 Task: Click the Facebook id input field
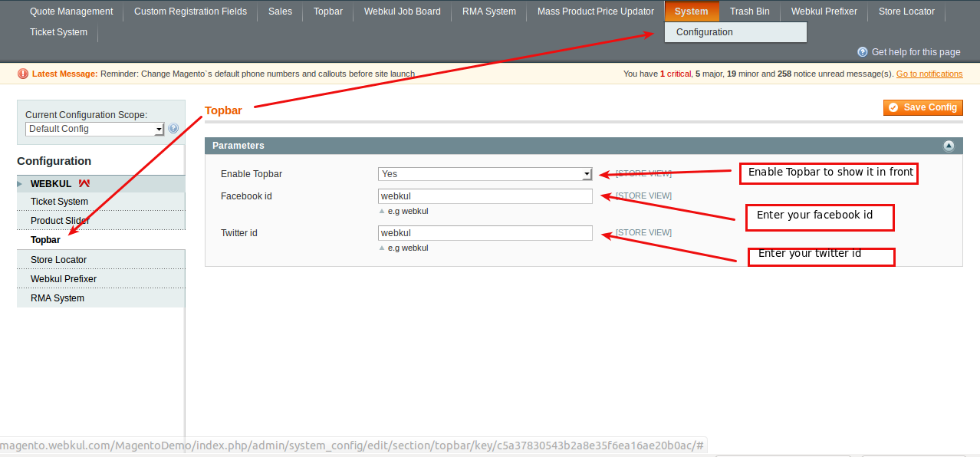(x=485, y=196)
